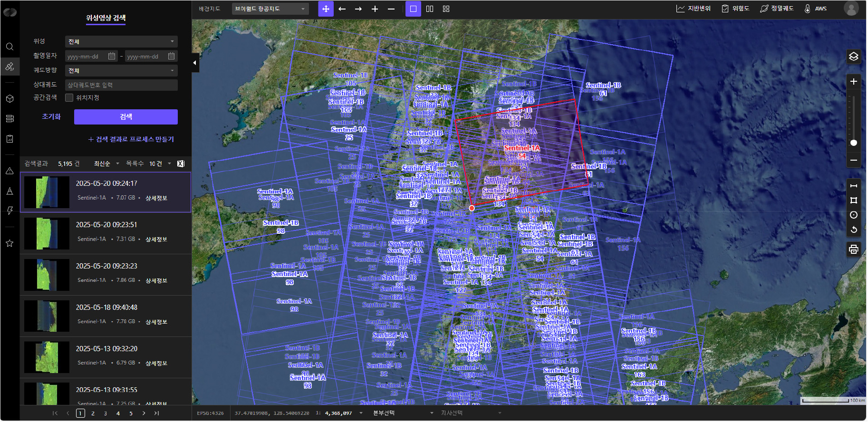Open the user profile avatar

851,9
